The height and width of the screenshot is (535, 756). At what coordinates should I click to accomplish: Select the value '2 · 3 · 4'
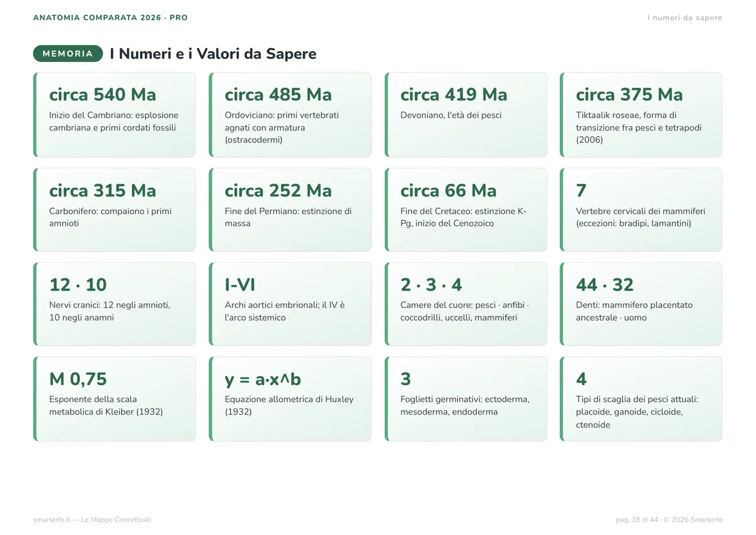(x=432, y=285)
